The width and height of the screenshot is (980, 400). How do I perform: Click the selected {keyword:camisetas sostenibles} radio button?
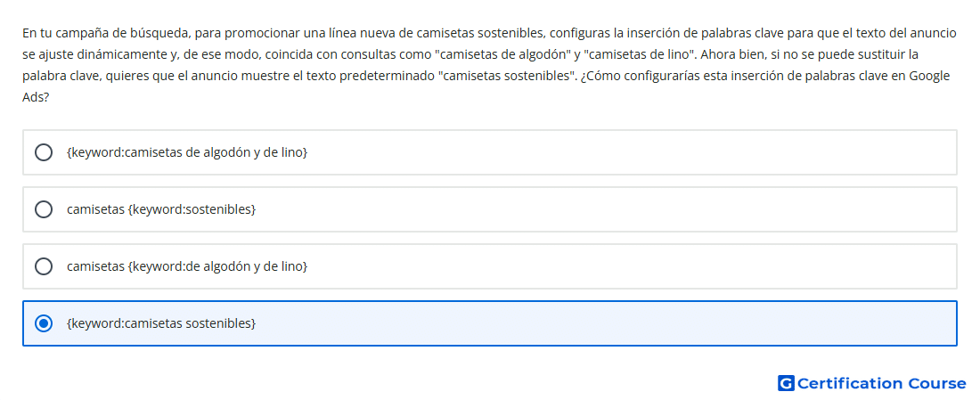[43, 323]
